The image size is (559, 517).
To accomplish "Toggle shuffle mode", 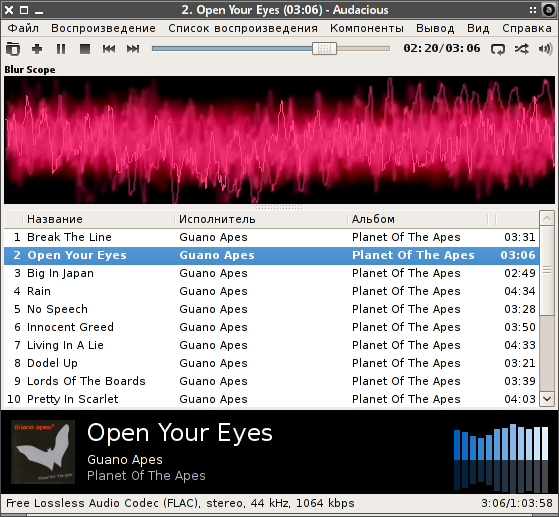I will (522, 49).
